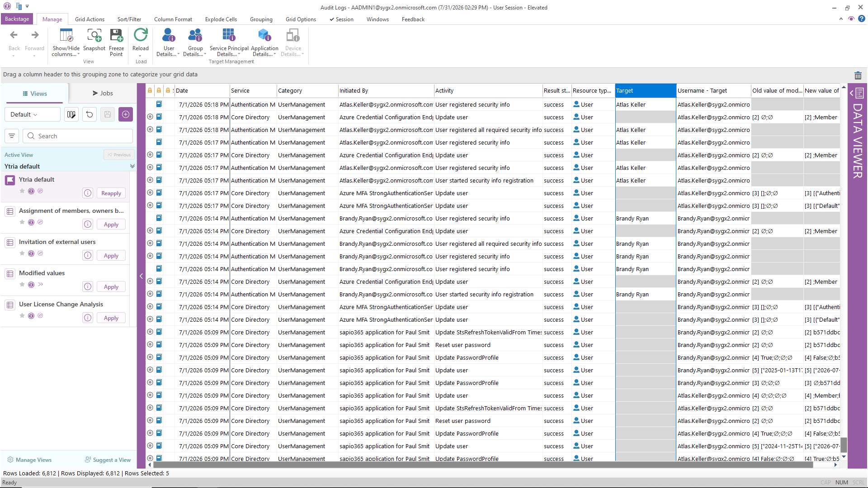The height and width of the screenshot is (488, 868).
Task: Switch to the Grid Actions tab
Action: (x=90, y=19)
